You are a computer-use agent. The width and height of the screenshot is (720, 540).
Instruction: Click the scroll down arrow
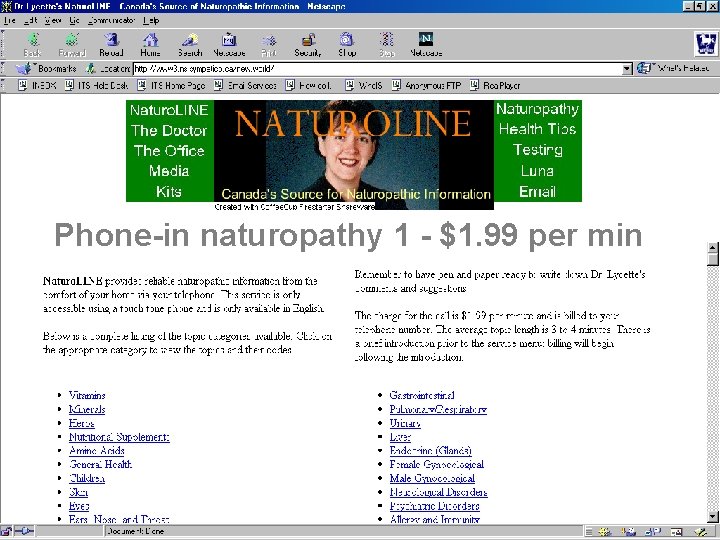(713, 516)
